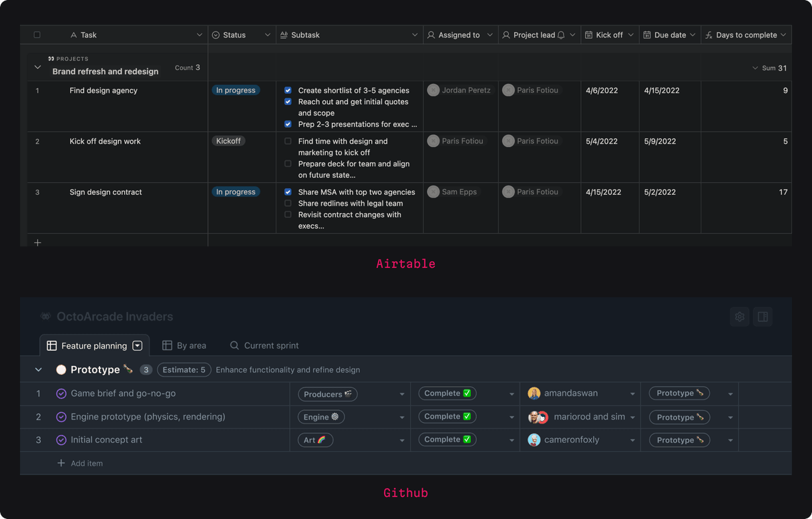Image resolution: width=812 pixels, height=519 pixels.
Task: Click the table icon on the Feature planning tab
Action: tap(52, 345)
